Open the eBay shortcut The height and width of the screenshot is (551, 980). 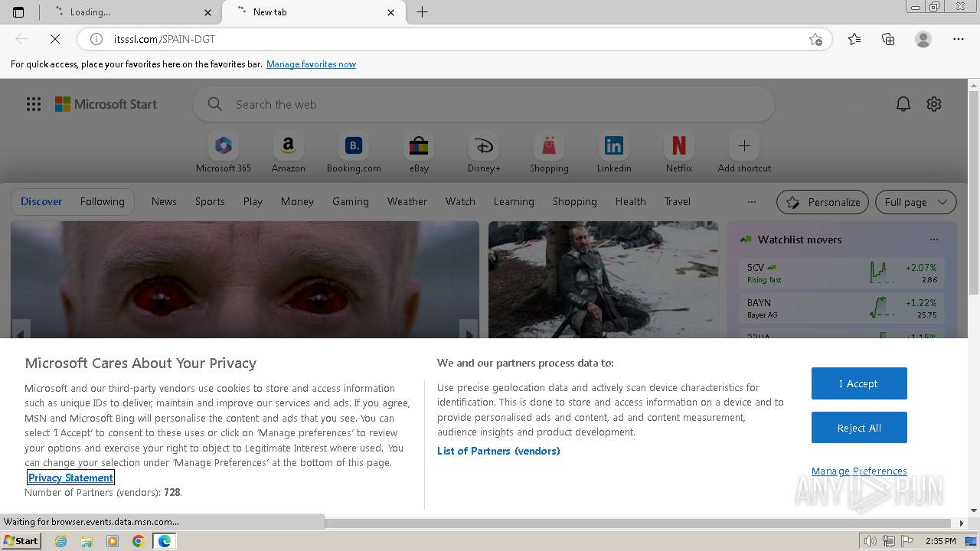pyautogui.click(x=419, y=153)
